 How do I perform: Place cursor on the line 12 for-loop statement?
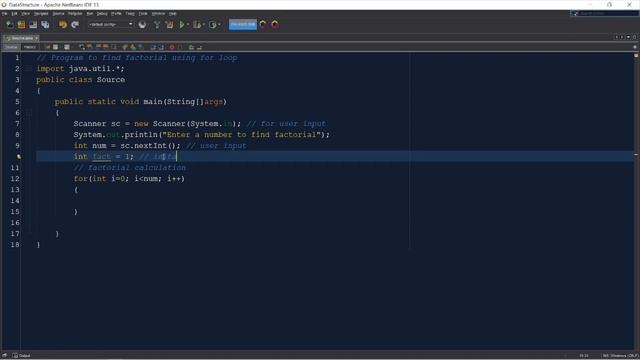point(129,179)
